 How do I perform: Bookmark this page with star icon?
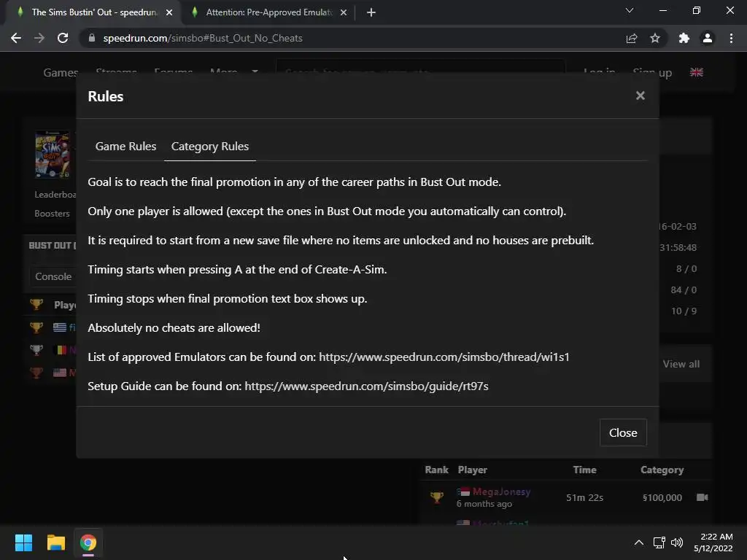[x=655, y=38]
